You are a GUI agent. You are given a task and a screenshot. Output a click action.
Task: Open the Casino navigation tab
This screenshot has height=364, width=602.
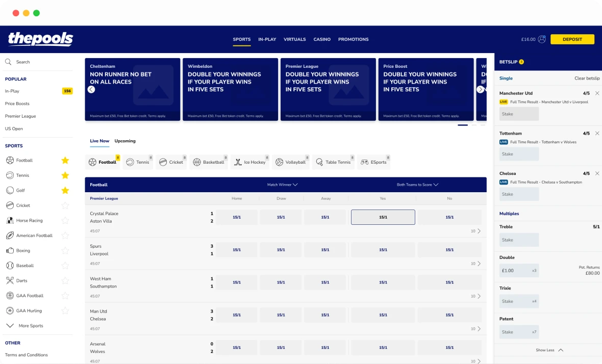click(x=322, y=39)
